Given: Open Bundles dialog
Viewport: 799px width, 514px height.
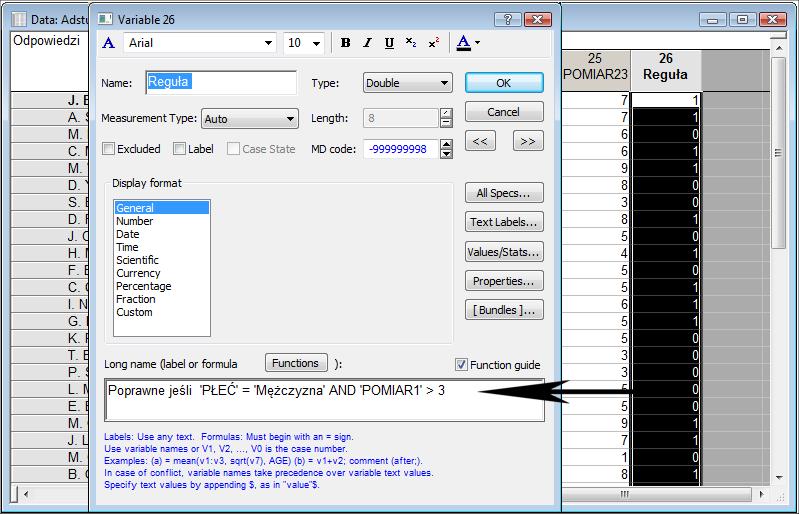Looking at the screenshot, I should 504,310.
